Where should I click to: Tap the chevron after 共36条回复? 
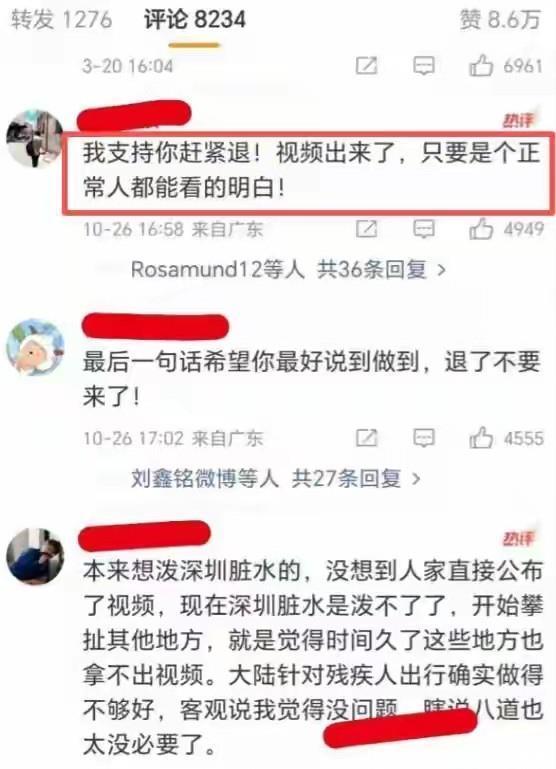(441, 270)
